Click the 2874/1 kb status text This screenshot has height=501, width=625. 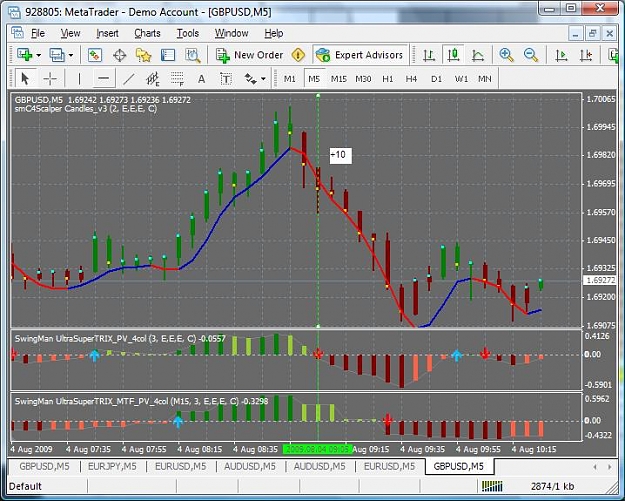coord(552,486)
